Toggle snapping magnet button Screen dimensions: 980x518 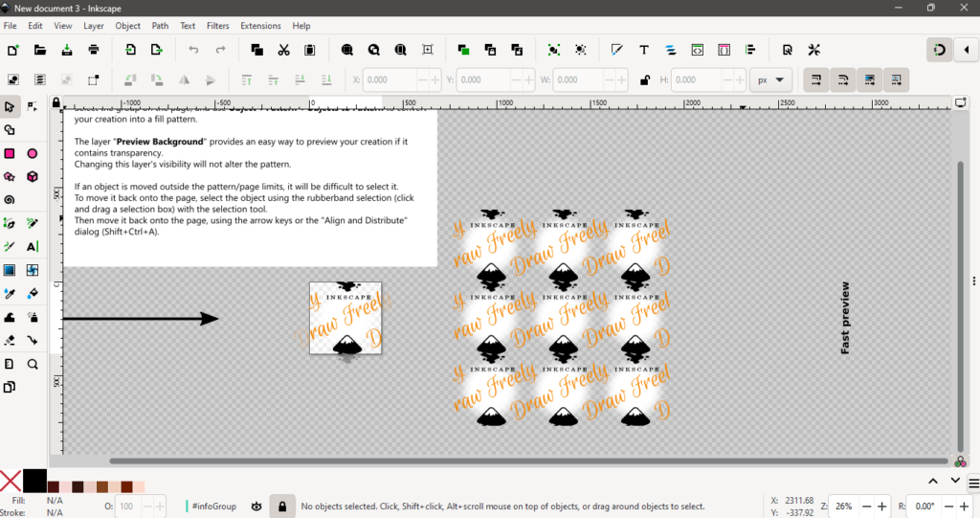point(940,50)
